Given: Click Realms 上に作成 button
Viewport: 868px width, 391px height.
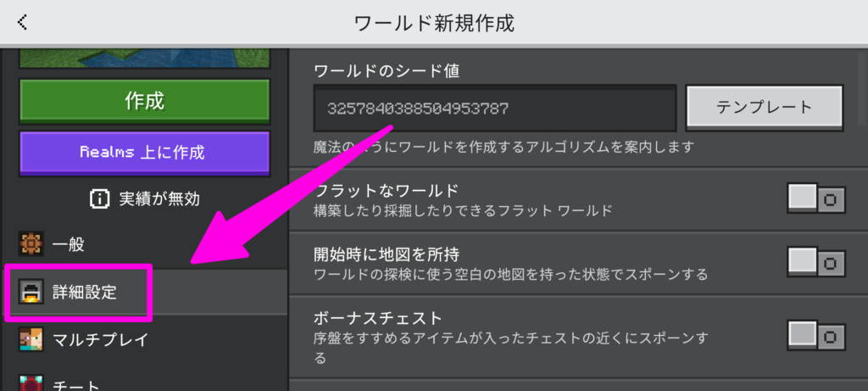Looking at the screenshot, I should (144, 153).
